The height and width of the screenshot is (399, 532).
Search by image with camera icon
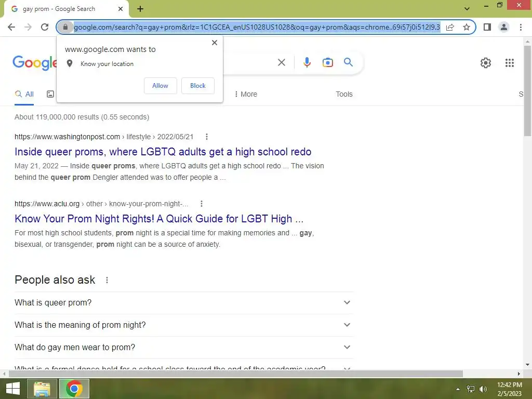(327, 62)
